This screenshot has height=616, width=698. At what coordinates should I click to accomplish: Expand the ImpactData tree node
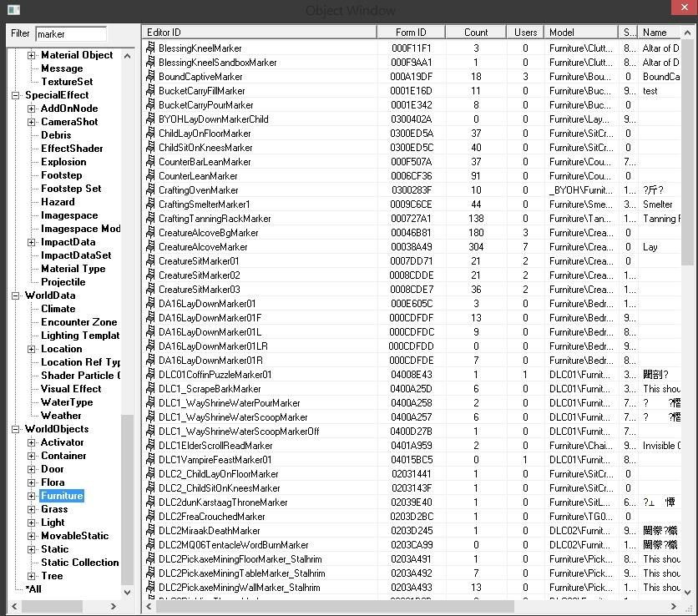[x=31, y=242]
